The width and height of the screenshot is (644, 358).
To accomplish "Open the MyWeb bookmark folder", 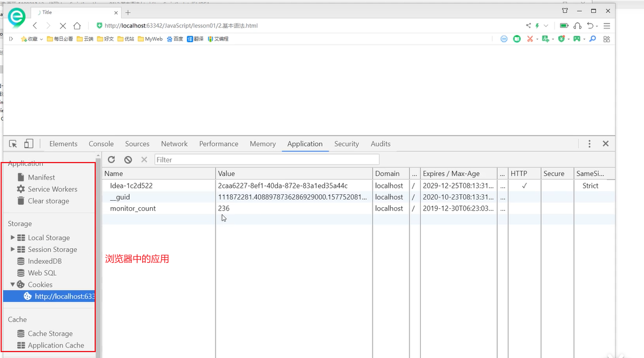I will pos(150,39).
